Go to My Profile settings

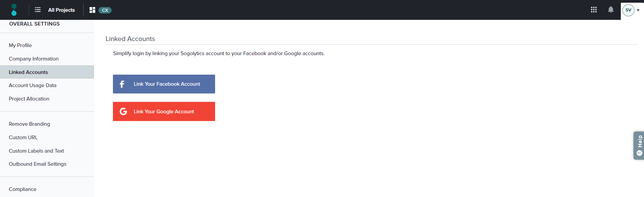(x=20, y=45)
